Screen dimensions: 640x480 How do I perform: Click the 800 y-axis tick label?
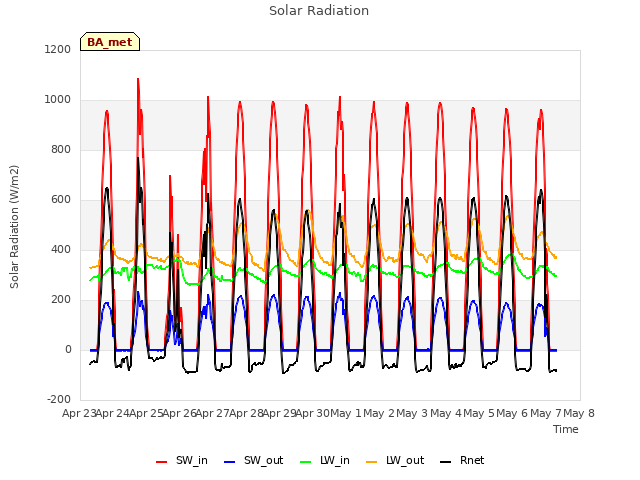click(x=61, y=149)
